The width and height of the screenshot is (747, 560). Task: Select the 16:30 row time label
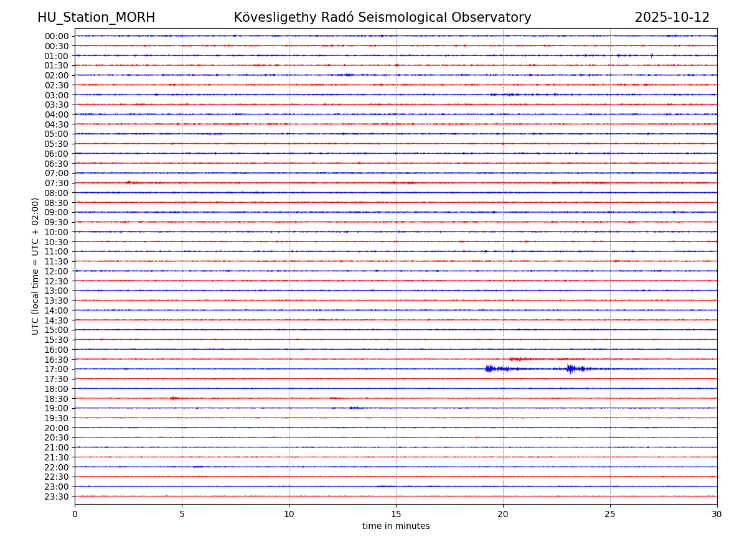coord(57,360)
